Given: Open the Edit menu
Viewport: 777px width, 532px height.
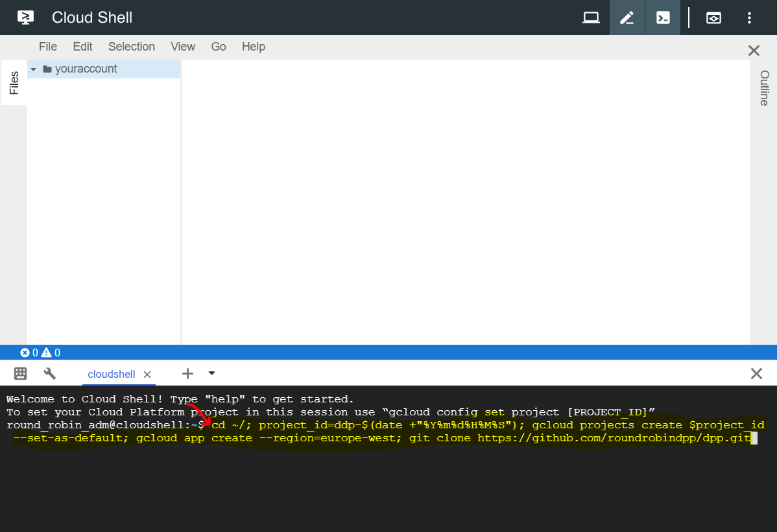Looking at the screenshot, I should 82,47.
